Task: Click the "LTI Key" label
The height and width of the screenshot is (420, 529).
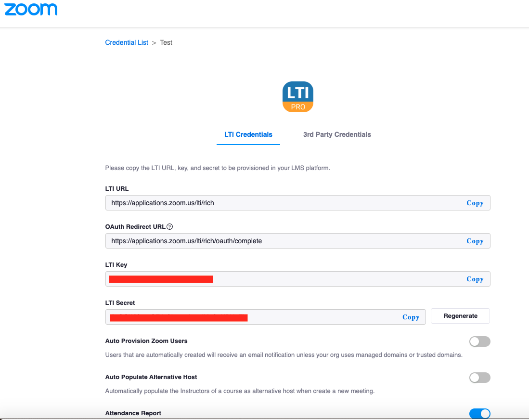Action: (x=116, y=265)
